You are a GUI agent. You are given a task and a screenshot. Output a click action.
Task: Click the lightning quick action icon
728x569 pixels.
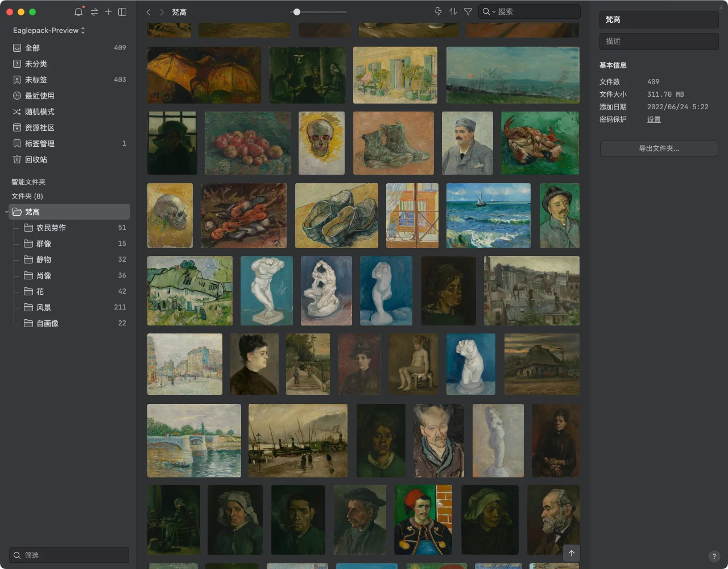tap(438, 11)
